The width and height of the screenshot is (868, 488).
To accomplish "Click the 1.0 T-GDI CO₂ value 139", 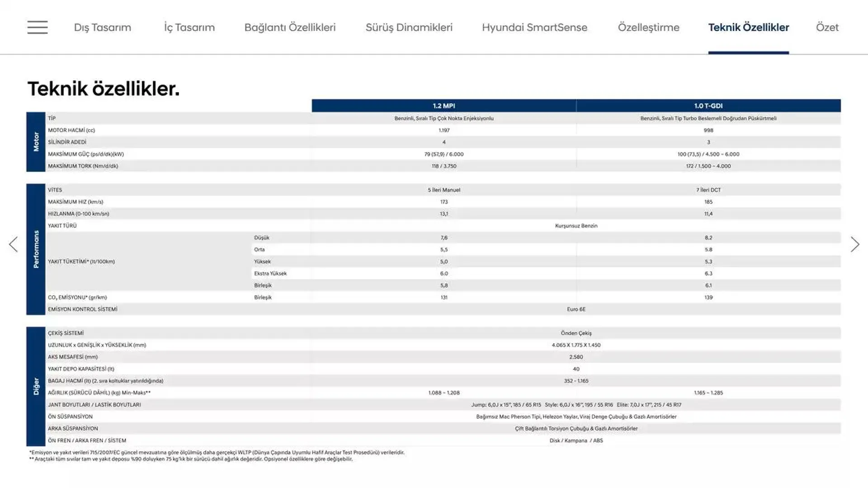I will coord(708,297).
